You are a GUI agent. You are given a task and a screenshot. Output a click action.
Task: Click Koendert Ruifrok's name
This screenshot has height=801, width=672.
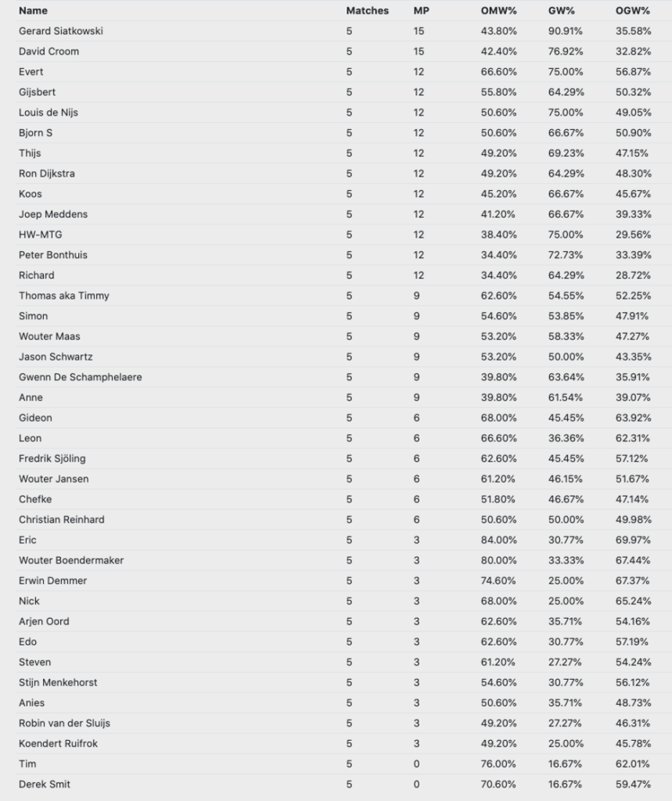(58, 744)
